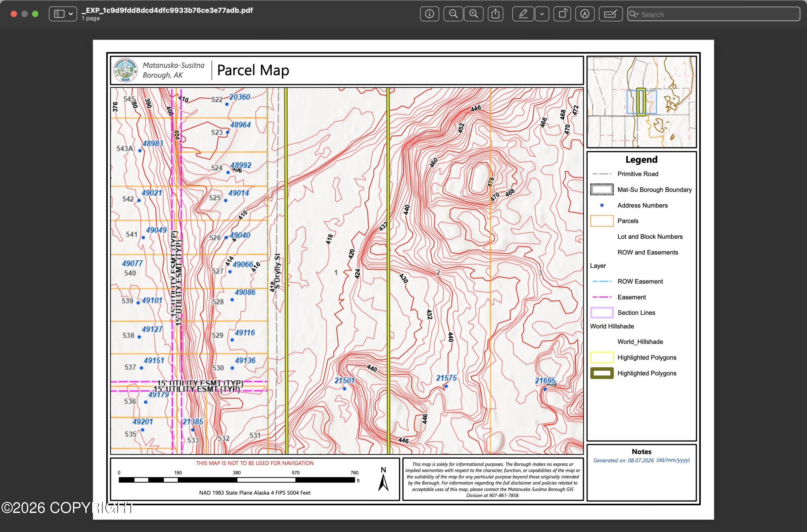Viewport: 807px width, 532px height.
Task: Click lot number 543A on the map
Action: 125,149
